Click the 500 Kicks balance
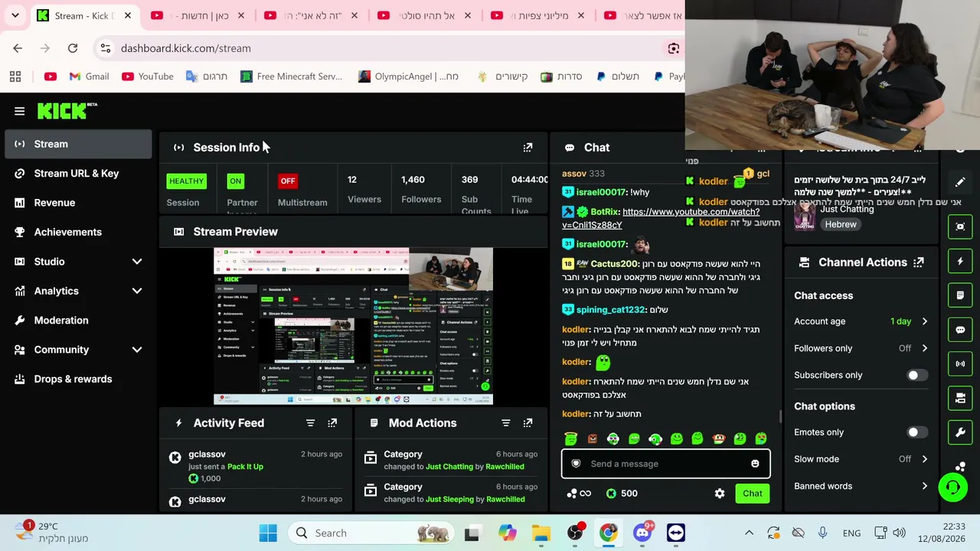The image size is (980, 551). click(x=621, y=494)
